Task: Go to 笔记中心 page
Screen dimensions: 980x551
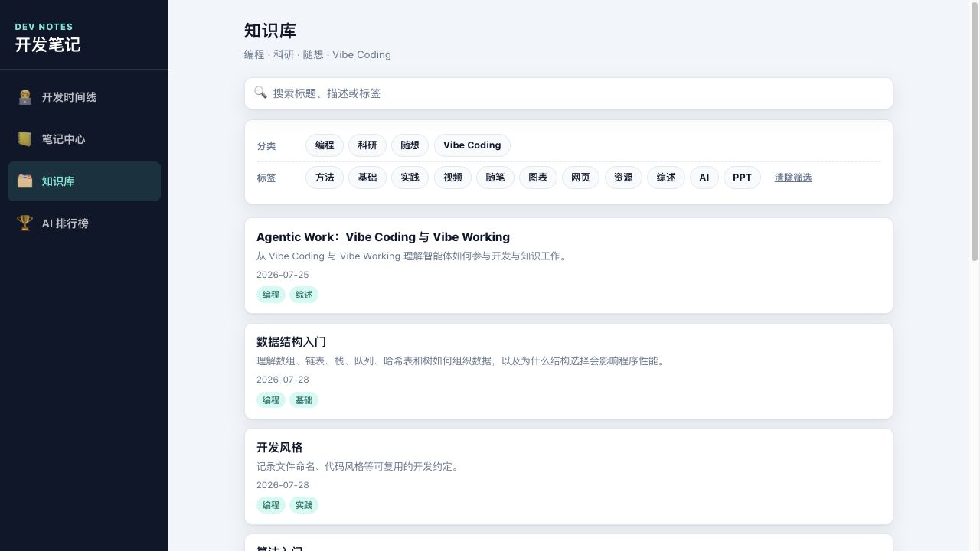Action: [x=84, y=139]
